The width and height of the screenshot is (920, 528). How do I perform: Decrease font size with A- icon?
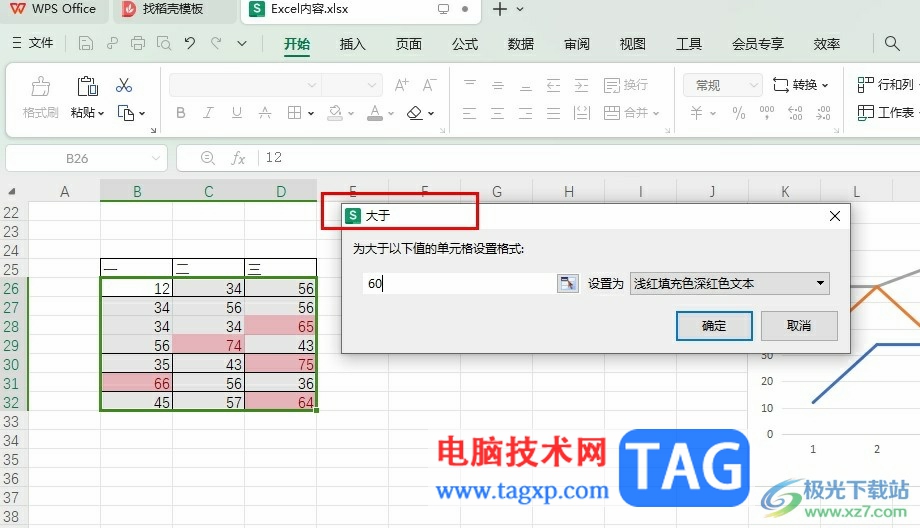(429, 86)
